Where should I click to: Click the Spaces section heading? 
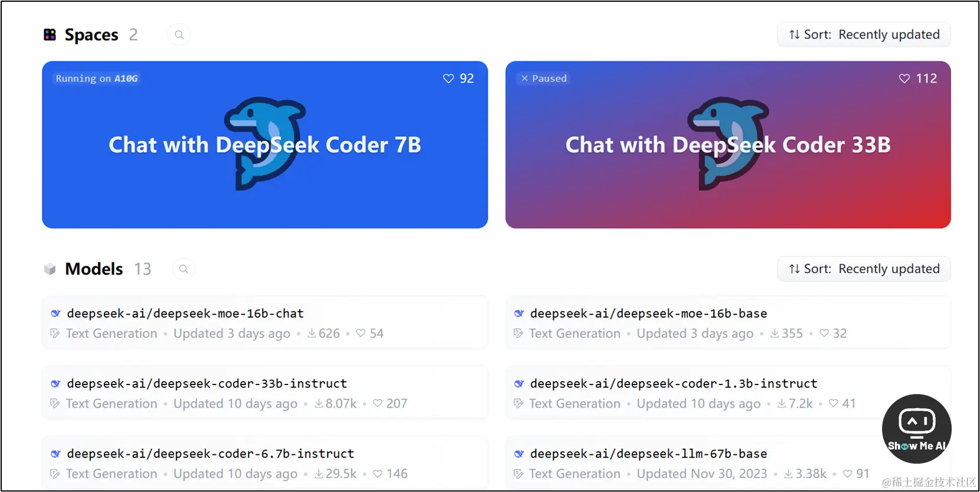[92, 35]
